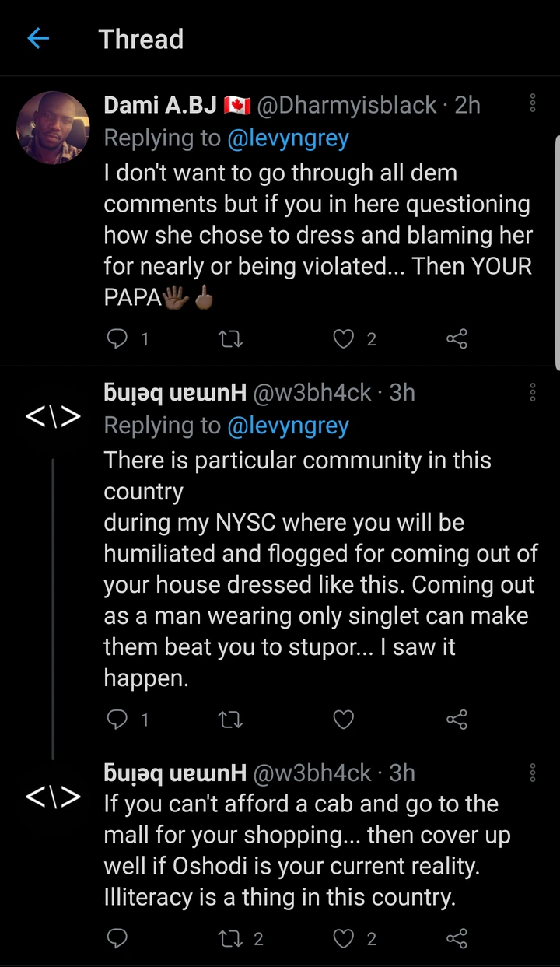Reply to the NYSC community tweet
Image resolution: width=560 pixels, height=967 pixels.
[x=117, y=720]
